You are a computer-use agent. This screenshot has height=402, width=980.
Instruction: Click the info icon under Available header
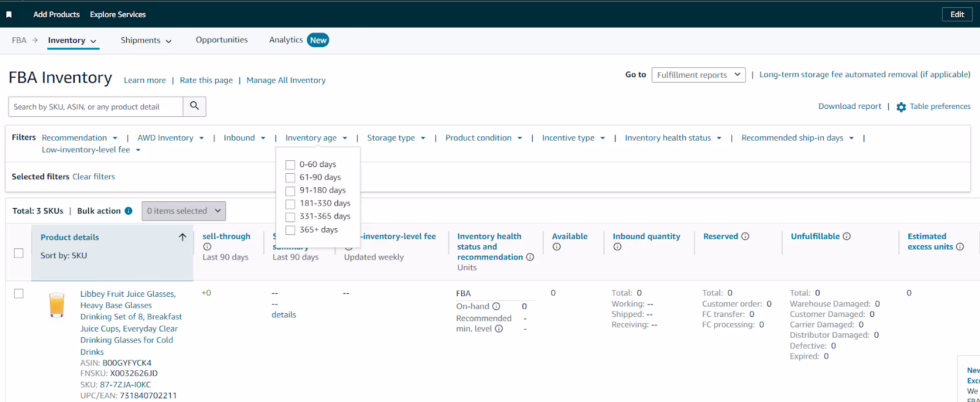point(556,247)
